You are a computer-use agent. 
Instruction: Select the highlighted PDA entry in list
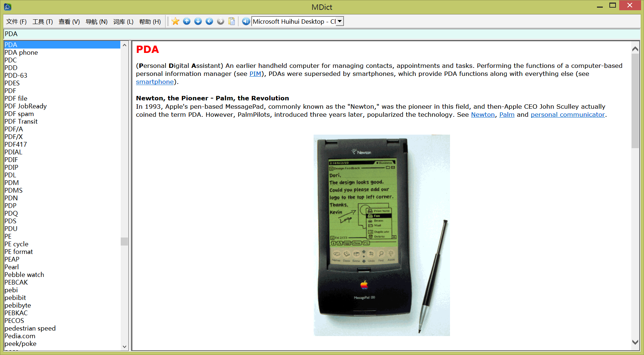[62, 45]
